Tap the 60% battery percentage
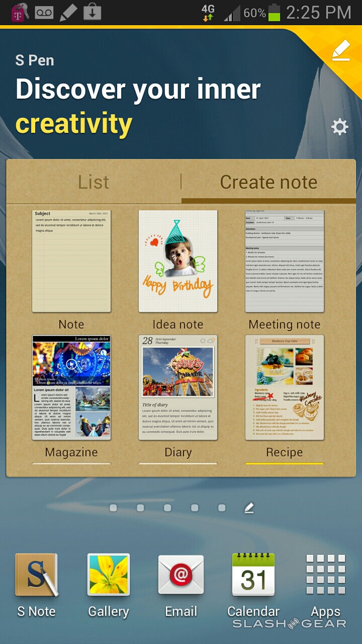Viewport: 362px width, 644px height. (254, 13)
